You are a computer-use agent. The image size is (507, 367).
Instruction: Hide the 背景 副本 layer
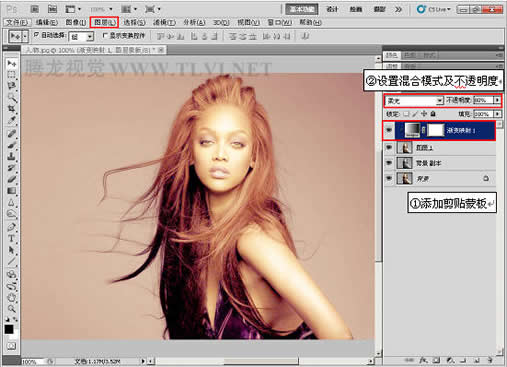click(389, 163)
